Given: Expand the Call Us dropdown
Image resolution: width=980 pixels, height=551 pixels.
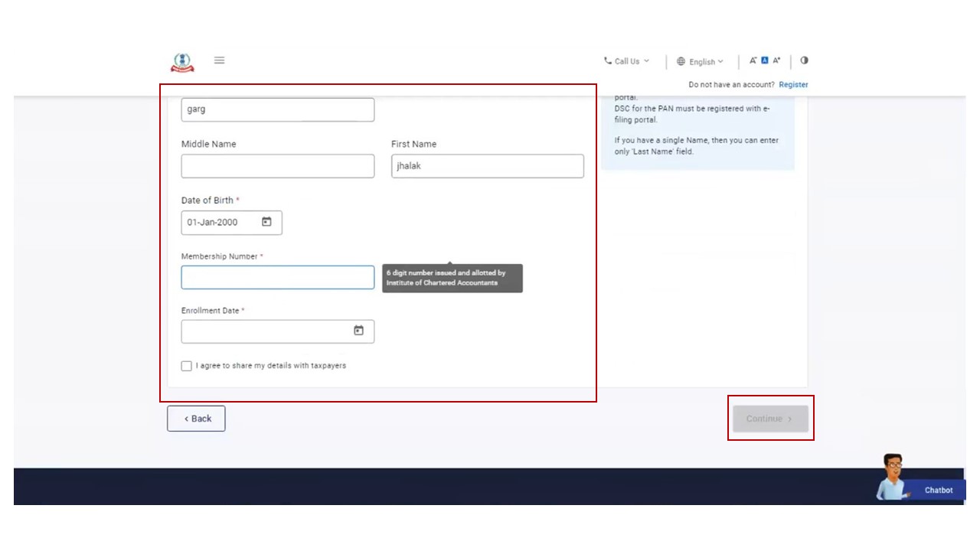Looking at the screenshot, I should click(x=626, y=61).
